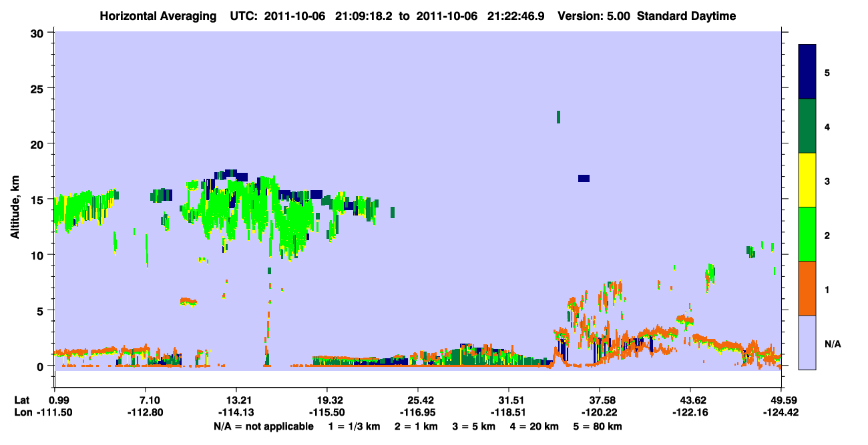Click altitude tick label 0
Viewport: 868px width, 445px height.
41,366
